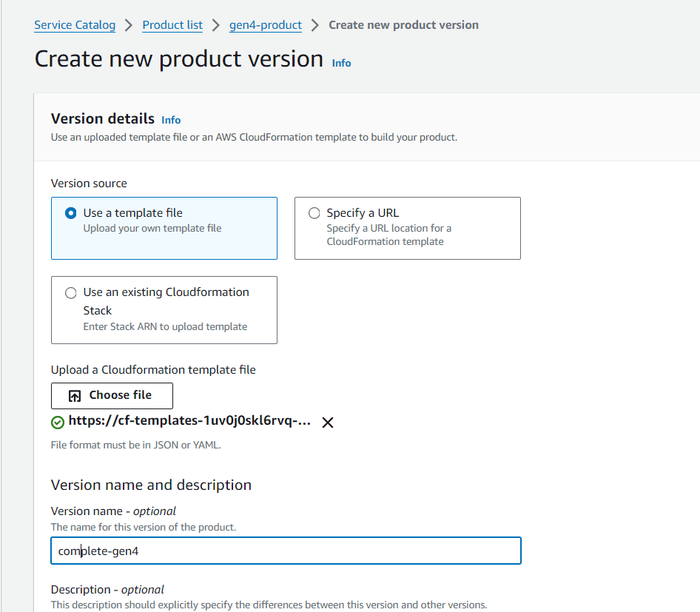Navigate to gen4-product breadcrumb link
The width and height of the screenshot is (700, 612).
click(266, 25)
